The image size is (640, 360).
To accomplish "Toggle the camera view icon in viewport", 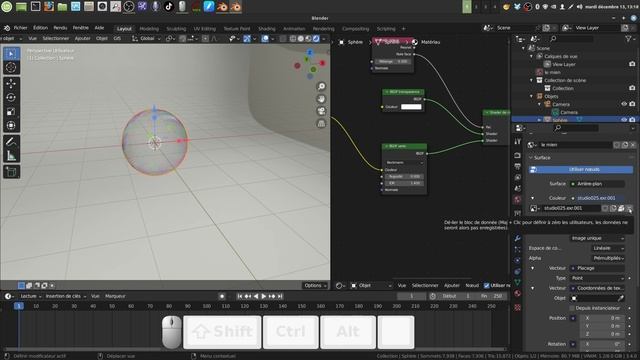I will point(322,111).
